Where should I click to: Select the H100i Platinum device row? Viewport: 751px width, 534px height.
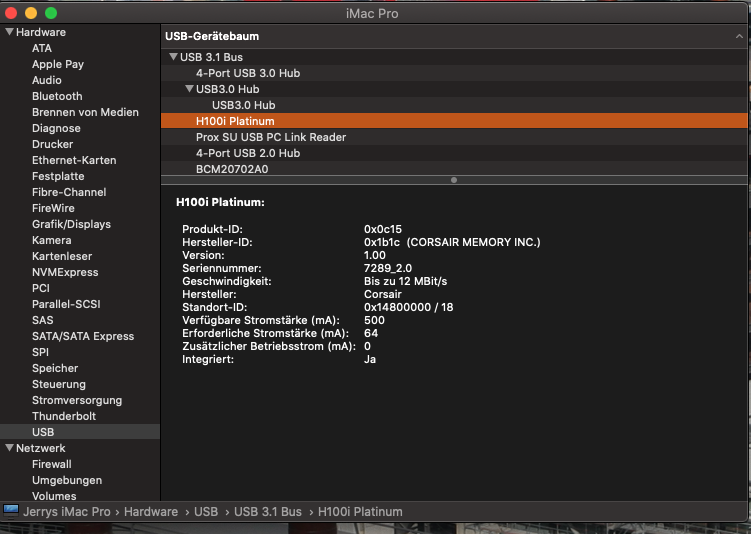point(454,121)
